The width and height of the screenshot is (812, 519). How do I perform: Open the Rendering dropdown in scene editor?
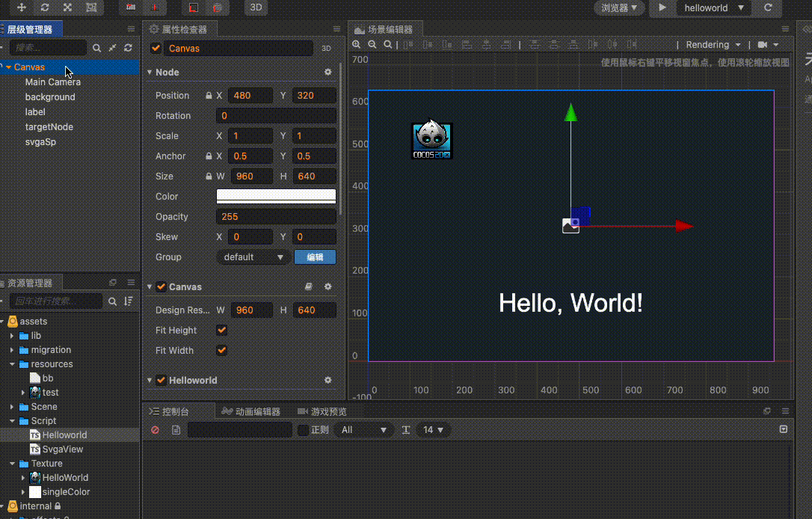pos(713,45)
